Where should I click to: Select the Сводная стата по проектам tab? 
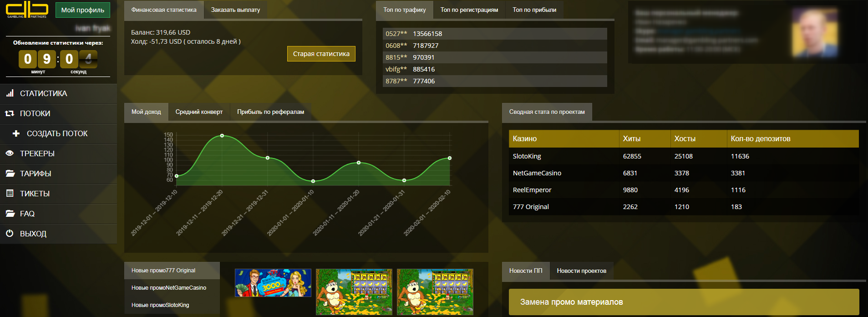[547, 112]
